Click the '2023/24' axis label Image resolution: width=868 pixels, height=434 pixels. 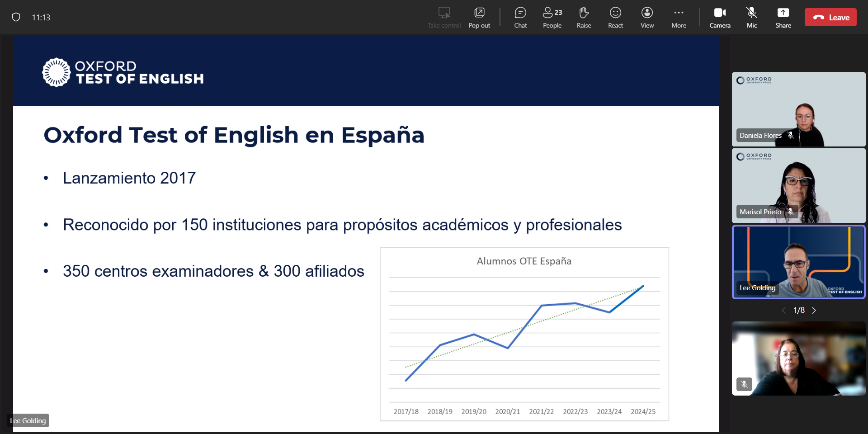click(x=609, y=411)
